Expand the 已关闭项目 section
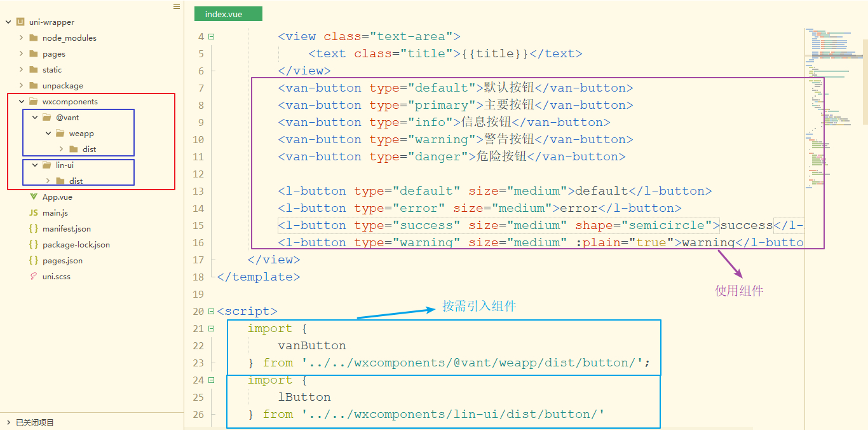Image resolution: width=868 pixels, height=430 pixels. [8, 422]
